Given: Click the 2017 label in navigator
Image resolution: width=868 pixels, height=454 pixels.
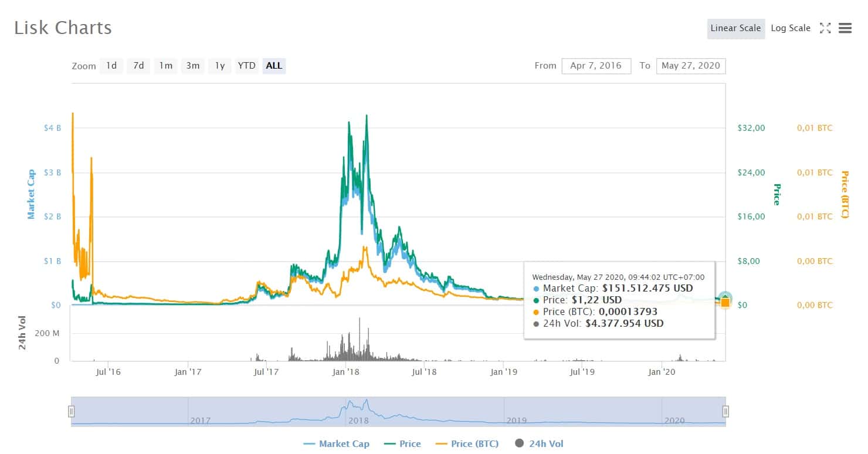Looking at the screenshot, I should pyautogui.click(x=201, y=421).
